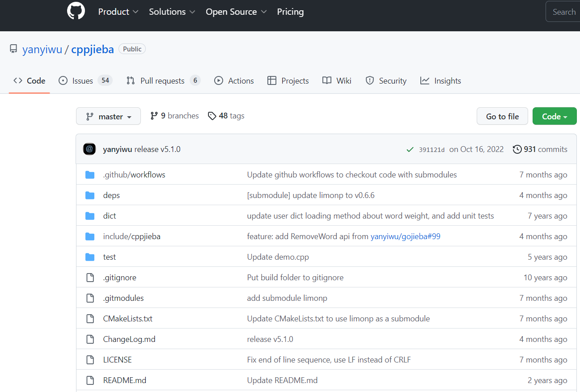The width and height of the screenshot is (580, 392).
Task: Click the yanyiwu avatar thumbnail
Action: [x=89, y=149]
